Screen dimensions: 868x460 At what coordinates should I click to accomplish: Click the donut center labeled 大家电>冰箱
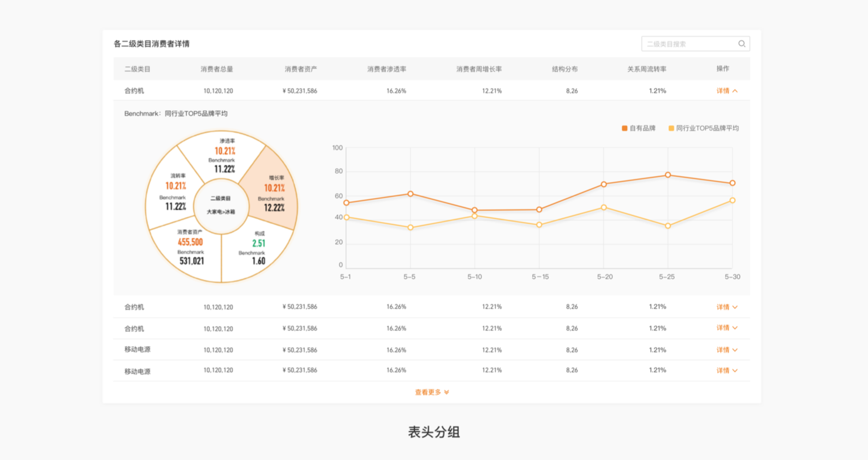[221, 205]
